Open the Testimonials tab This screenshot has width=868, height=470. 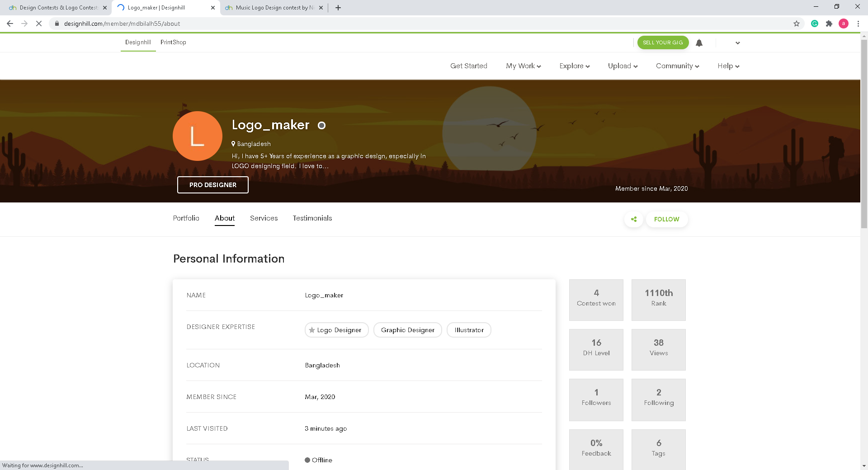click(x=312, y=218)
